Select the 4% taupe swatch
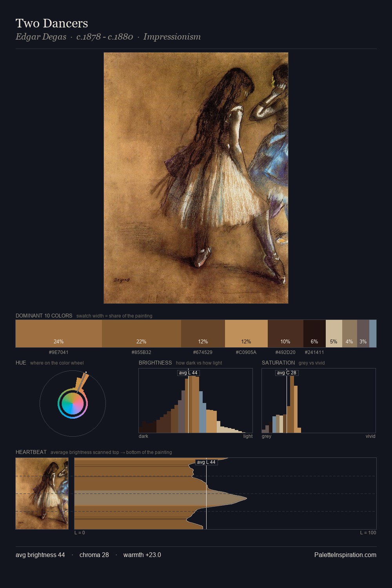 pos(350,334)
